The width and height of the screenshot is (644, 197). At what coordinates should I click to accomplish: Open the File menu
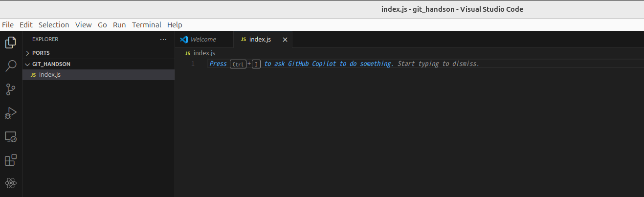click(x=8, y=25)
